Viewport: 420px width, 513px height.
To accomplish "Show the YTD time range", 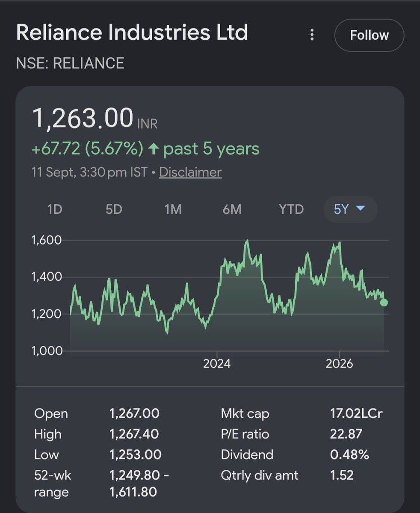I will coord(291,209).
